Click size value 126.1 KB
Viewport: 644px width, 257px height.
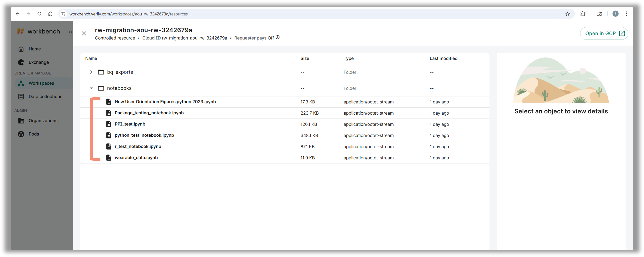tap(308, 124)
